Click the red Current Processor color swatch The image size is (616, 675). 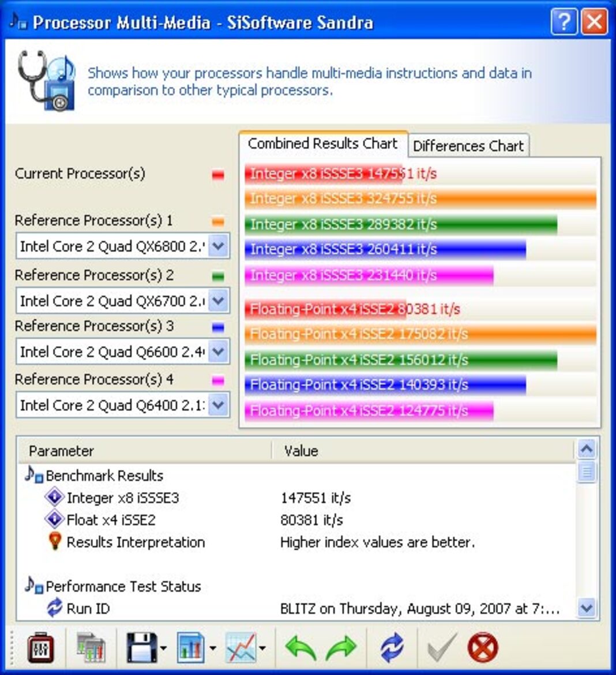[218, 175]
